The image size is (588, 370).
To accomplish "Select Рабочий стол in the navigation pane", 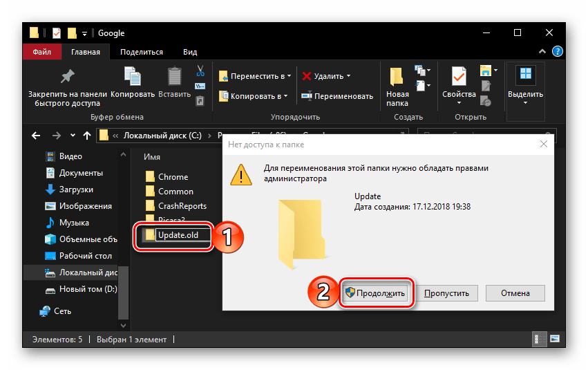I will (78, 256).
